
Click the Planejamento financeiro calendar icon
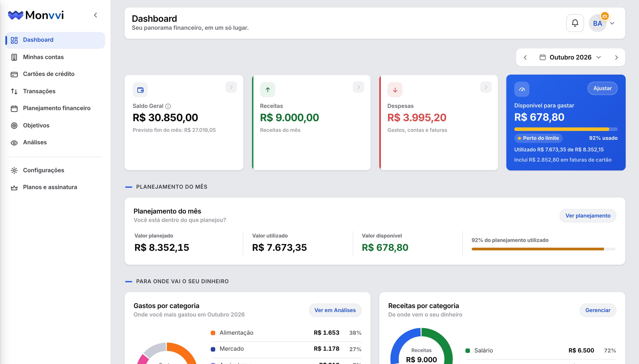tap(14, 108)
